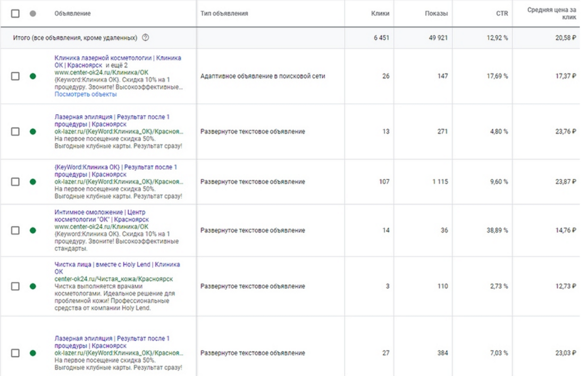This screenshot has width=588, height=376.
Task: Click the green status dot of the 1 115-impressions ad
Action: pos(33,182)
